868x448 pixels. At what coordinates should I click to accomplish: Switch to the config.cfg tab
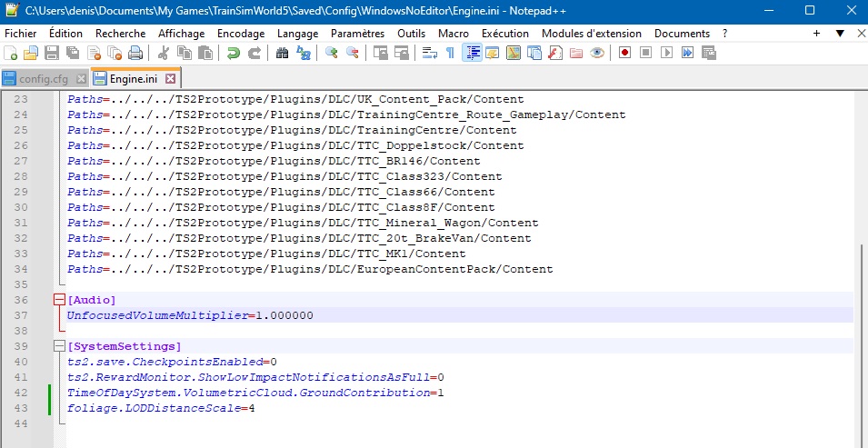tap(44, 79)
